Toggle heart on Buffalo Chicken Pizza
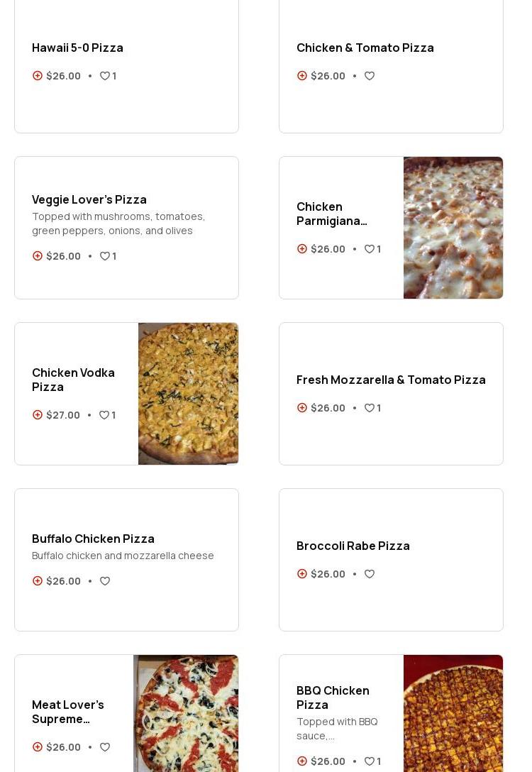 105,581
